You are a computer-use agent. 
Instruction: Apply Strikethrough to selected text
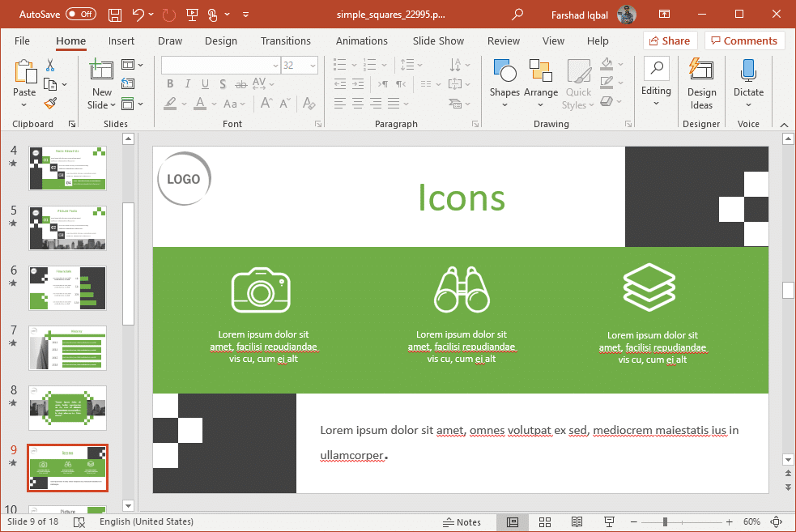tap(240, 83)
